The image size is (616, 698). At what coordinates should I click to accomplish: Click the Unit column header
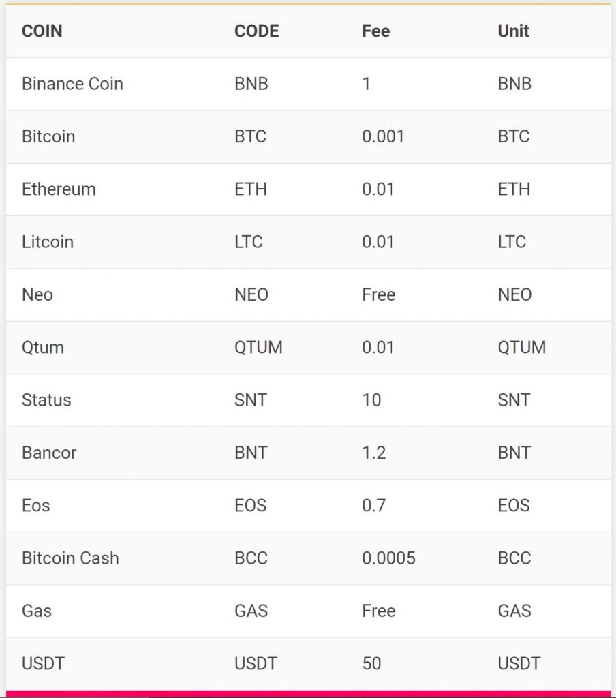pos(513,31)
